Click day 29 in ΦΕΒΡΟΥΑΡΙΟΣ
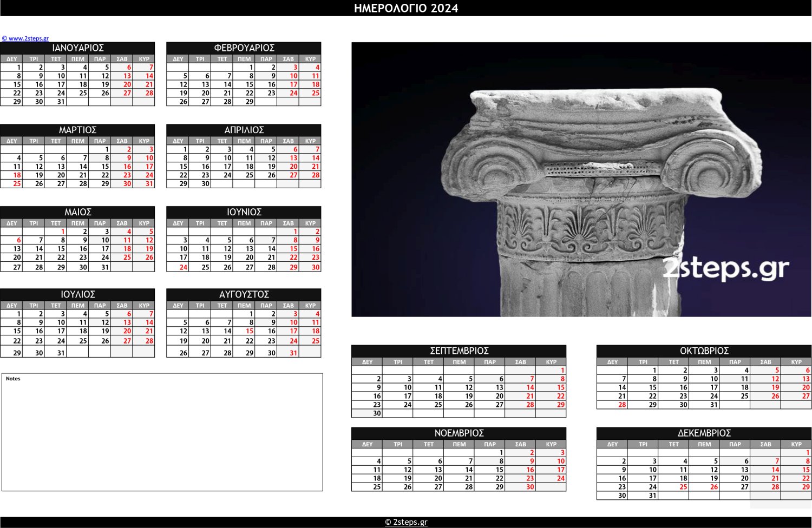The height and width of the screenshot is (528, 812). pyautogui.click(x=244, y=102)
